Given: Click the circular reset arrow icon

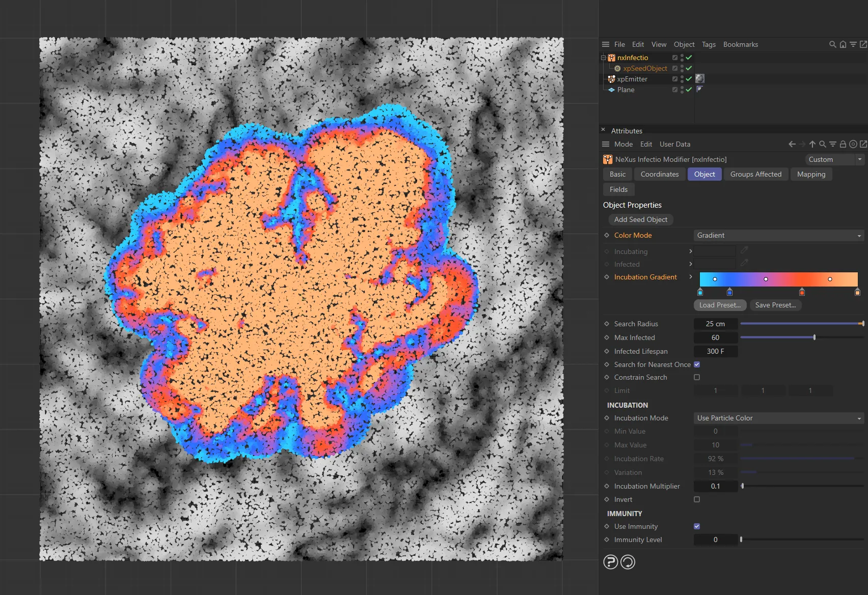Looking at the screenshot, I should [628, 562].
